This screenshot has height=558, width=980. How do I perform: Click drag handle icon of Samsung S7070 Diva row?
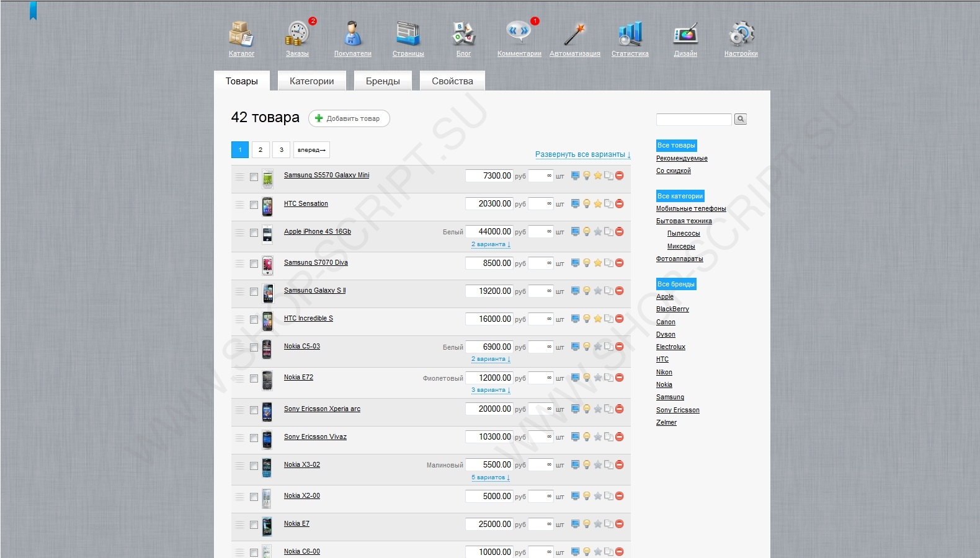pos(239,263)
